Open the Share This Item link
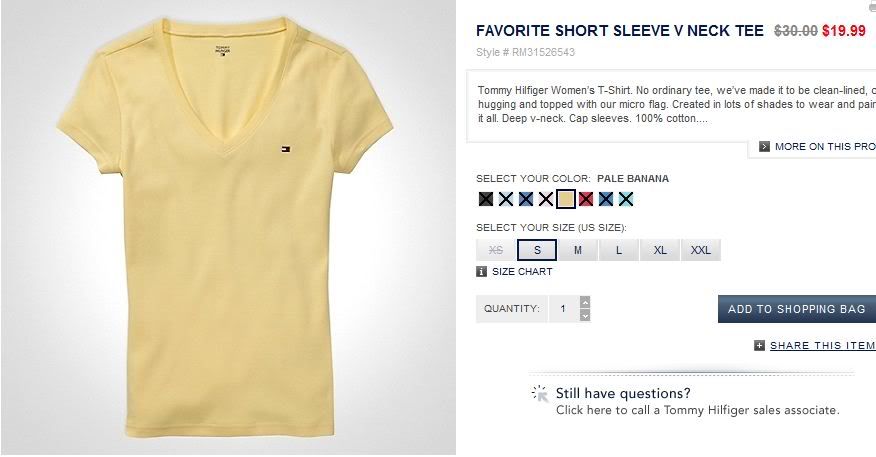The width and height of the screenshot is (876, 457). (x=822, y=346)
